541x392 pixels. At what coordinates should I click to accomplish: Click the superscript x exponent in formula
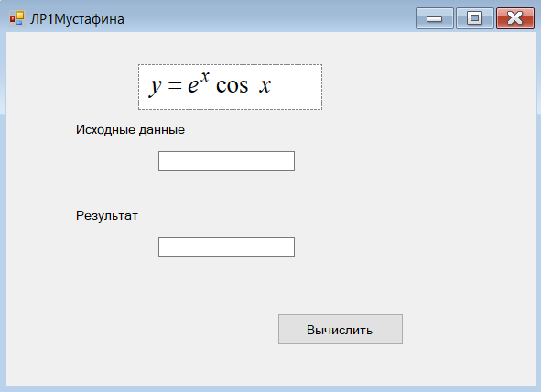205,77
